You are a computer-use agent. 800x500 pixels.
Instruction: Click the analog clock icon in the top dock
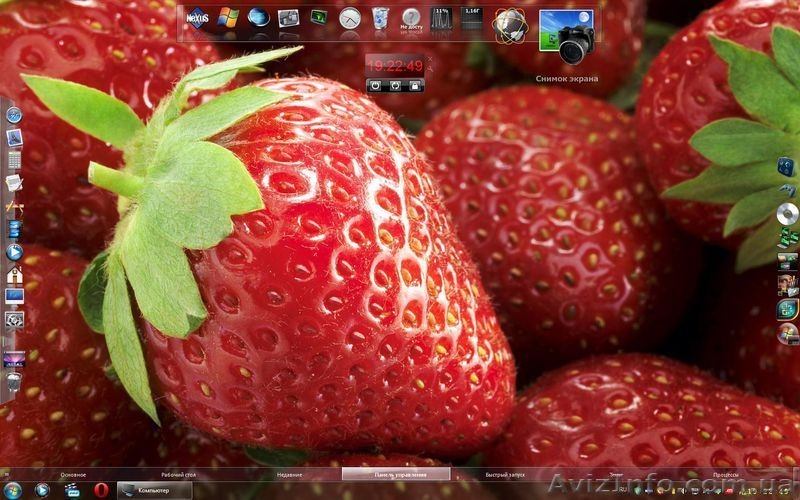tap(349, 18)
